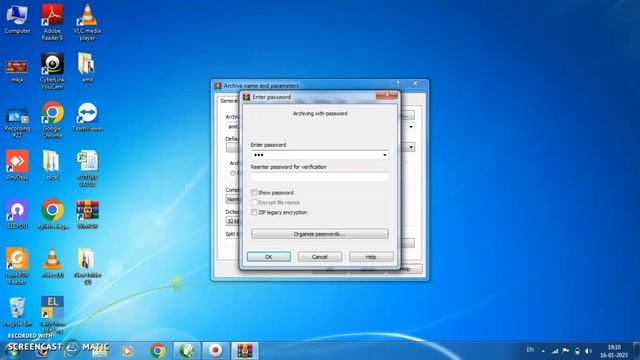Expand the Enter password dropdown arrow

tap(384, 155)
